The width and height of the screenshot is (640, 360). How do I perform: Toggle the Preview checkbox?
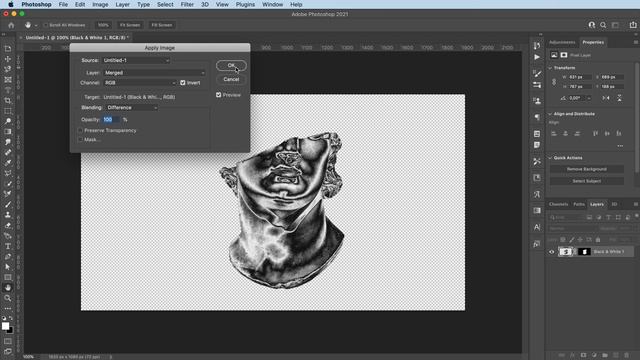(218, 95)
